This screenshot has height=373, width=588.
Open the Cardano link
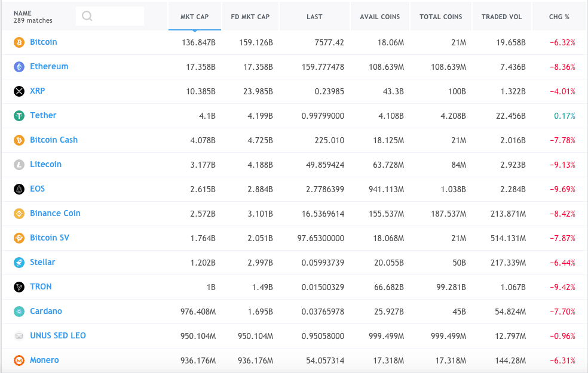(x=46, y=311)
